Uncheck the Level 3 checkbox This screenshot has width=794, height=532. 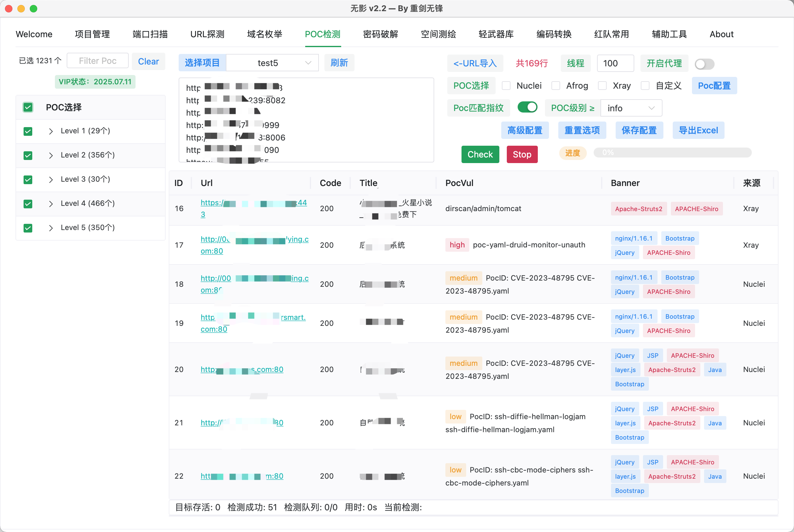pyautogui.click(x=28, y=180)
